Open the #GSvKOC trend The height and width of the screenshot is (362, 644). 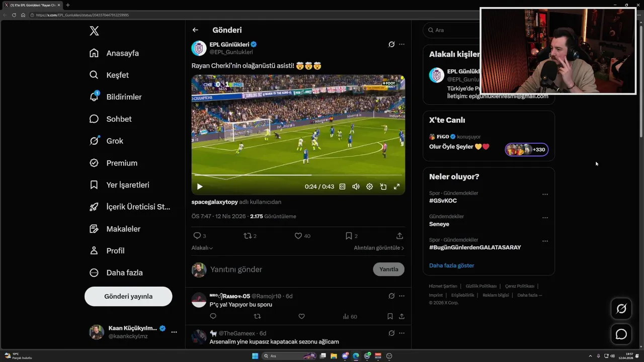click(x=443, y=201)
